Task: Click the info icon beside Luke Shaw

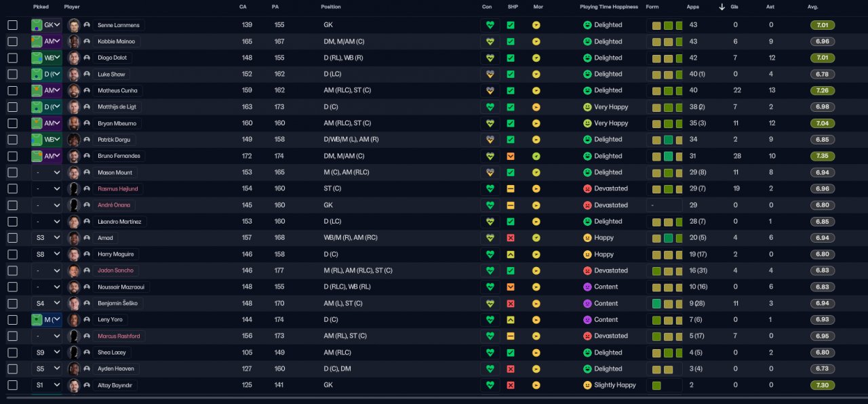Action: 87,74
